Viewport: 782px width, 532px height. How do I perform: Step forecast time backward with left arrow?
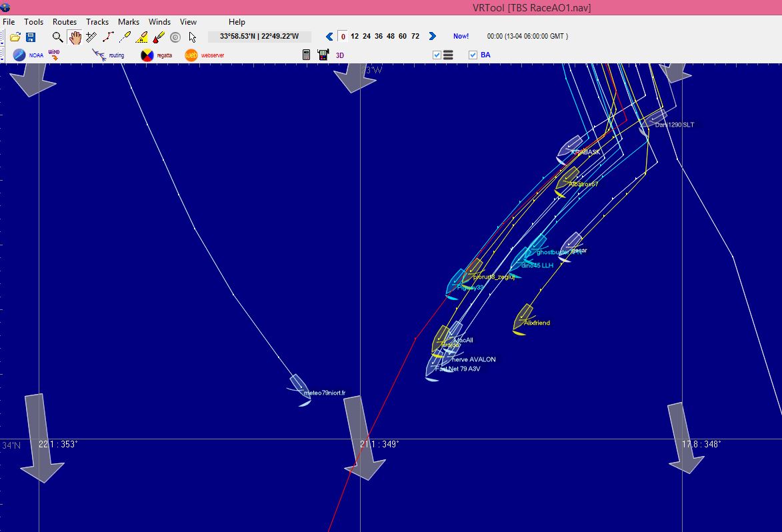point(329,37)
